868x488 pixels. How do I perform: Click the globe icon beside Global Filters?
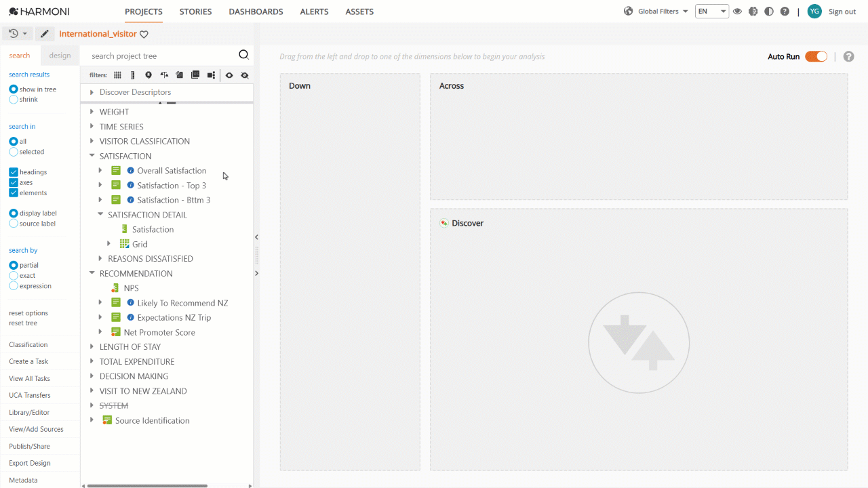point(629,11)
